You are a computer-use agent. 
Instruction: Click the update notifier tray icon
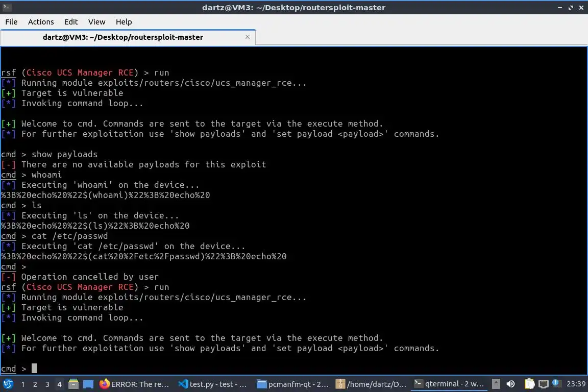coord(556,383)
